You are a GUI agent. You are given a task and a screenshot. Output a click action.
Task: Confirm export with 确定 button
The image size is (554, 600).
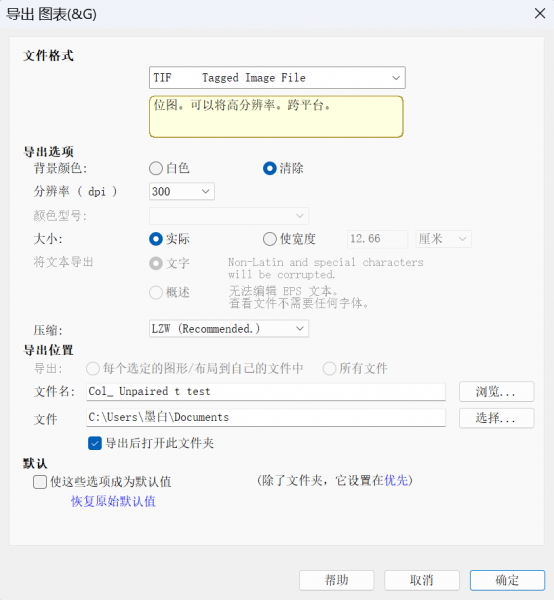(507, 580)
